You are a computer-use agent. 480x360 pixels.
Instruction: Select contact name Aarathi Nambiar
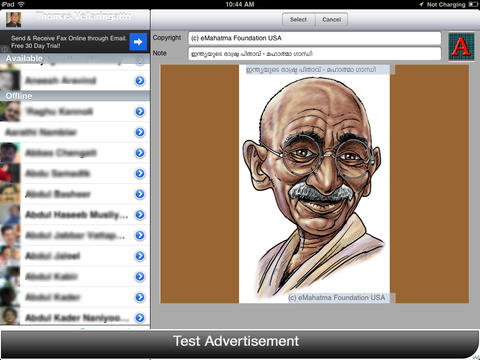(x=41, y=132)
